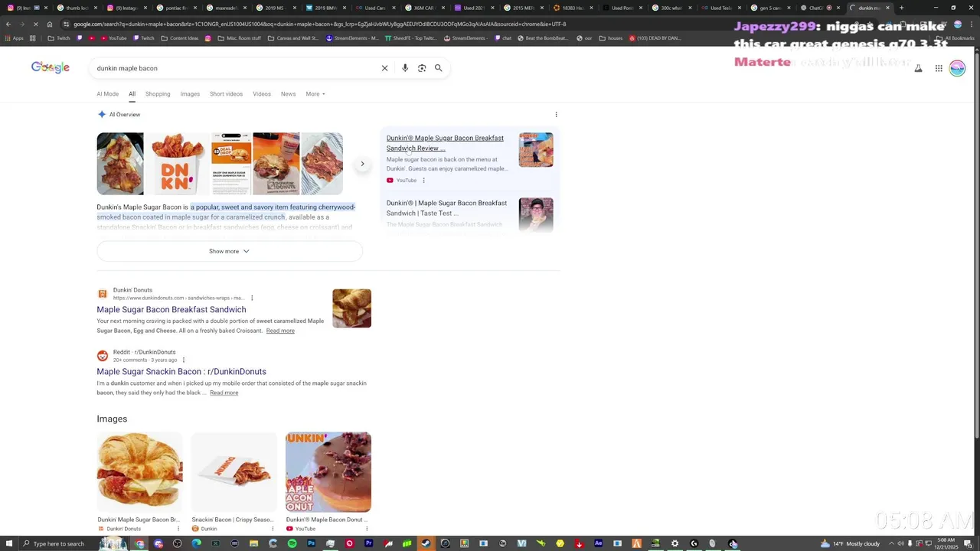Open Google Lens image search icon
The image size is (980, 551).
click(422, 68)
